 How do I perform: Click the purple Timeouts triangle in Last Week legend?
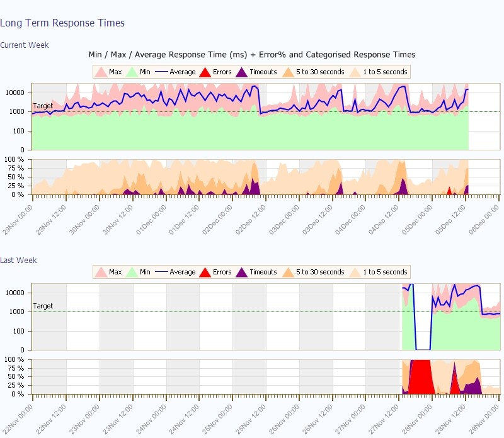(242, 272)
